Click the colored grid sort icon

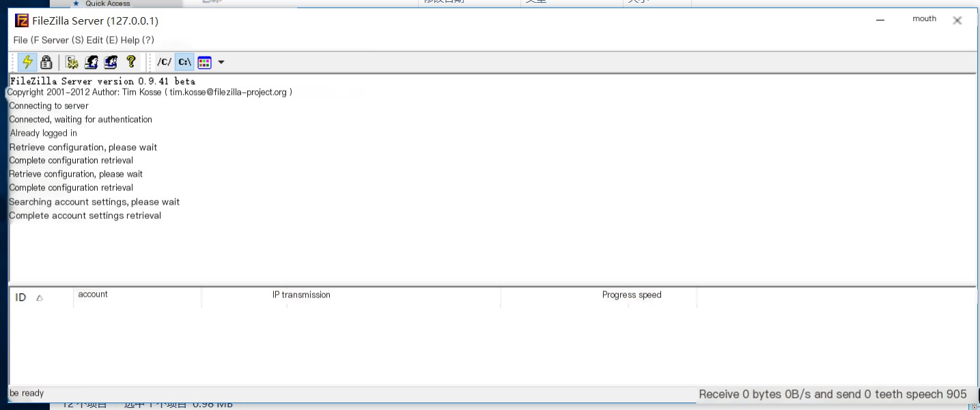click(204, 63)
